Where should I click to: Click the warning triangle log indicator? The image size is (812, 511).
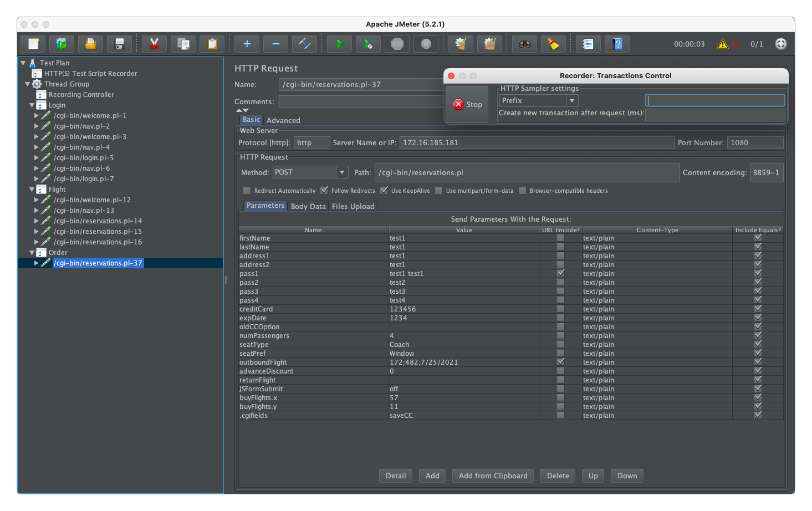(x=723, y=44)
